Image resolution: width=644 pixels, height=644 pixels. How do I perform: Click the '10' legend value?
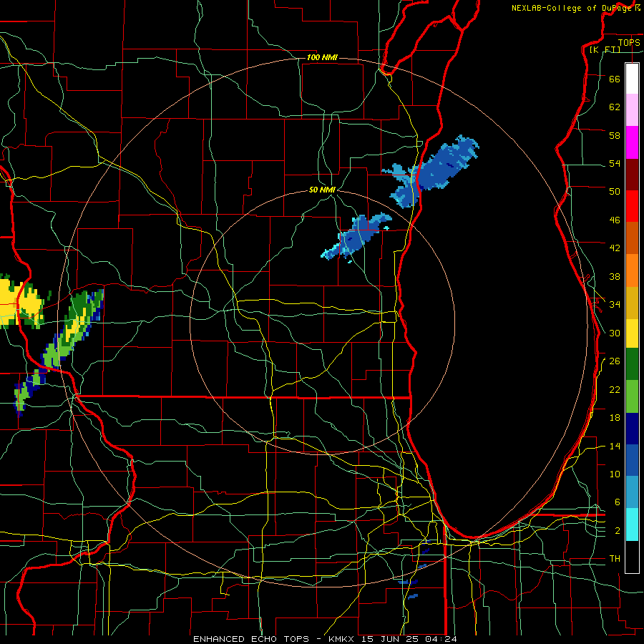click(615, 474)
